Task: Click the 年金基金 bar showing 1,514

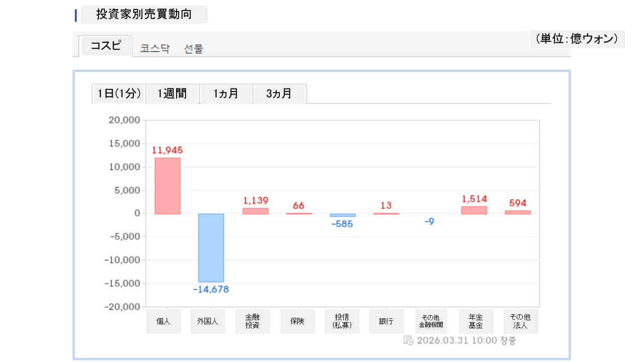Action: coord(474,210)
